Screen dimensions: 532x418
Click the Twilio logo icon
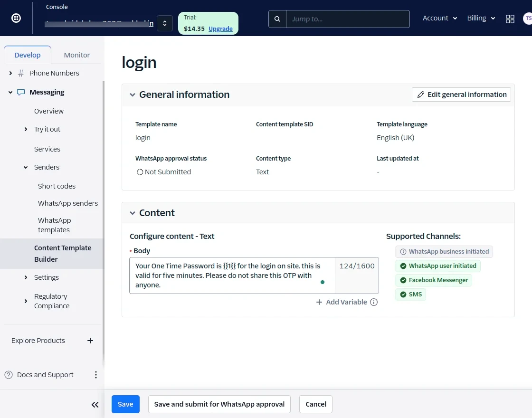(x=16, y=18)
